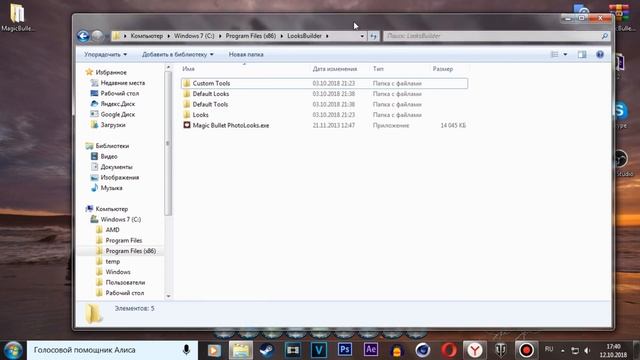
Task: Open Документы library
Action: pos(116,167)
